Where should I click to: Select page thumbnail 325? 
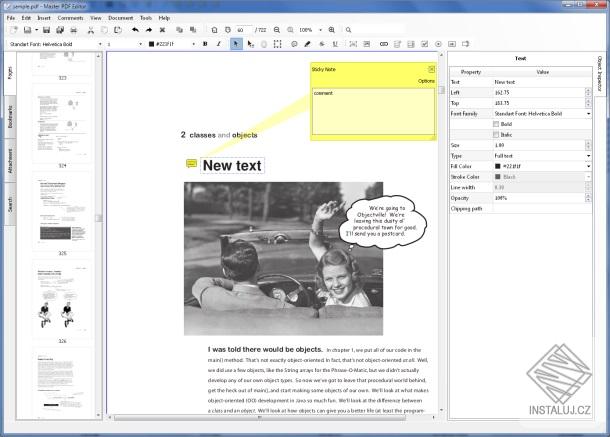62,211
